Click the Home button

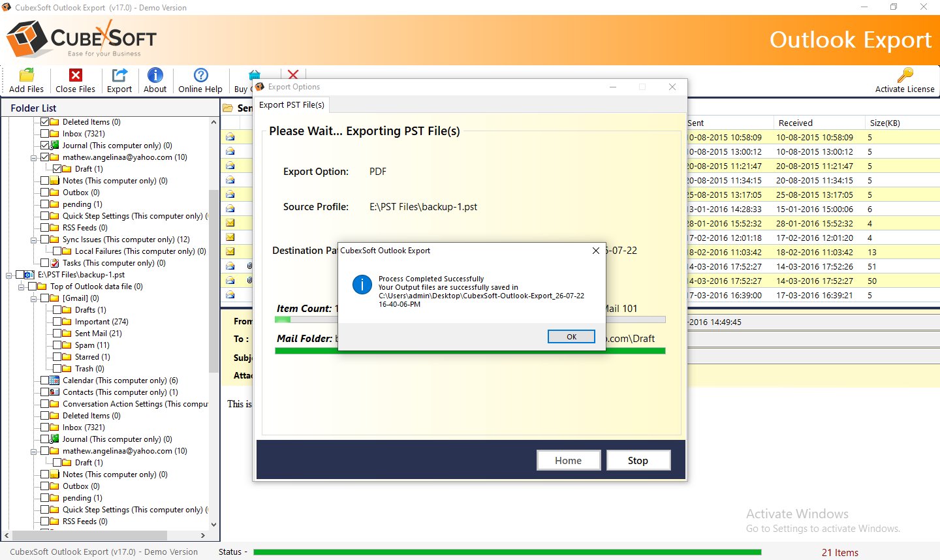(x=568, y=460)
